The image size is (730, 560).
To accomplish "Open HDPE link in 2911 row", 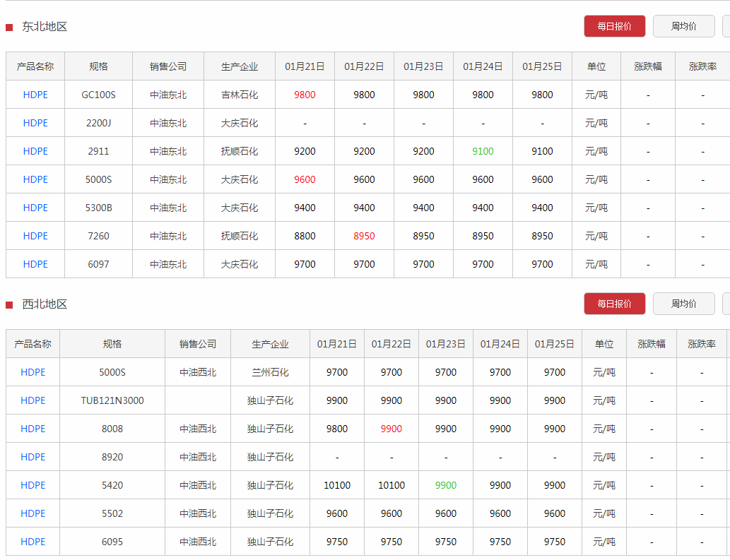I will (x=35, y=151).
